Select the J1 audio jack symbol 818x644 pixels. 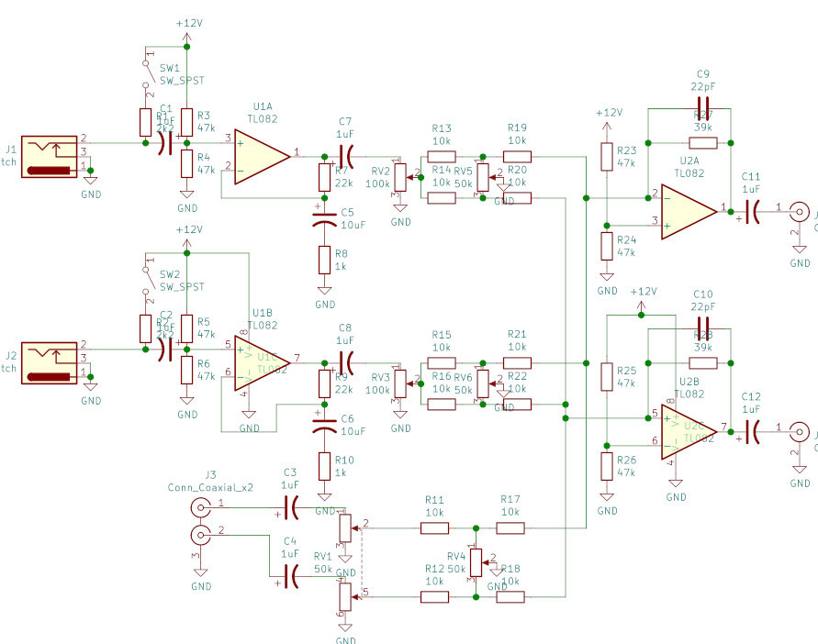[49, 157]
